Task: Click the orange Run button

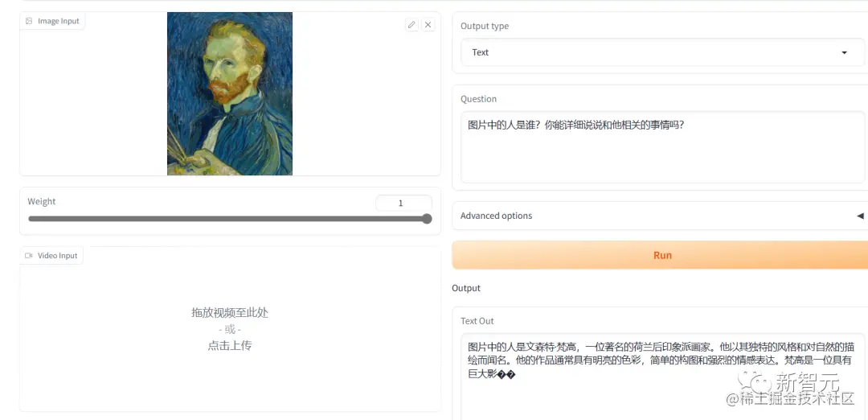Action: point(661,255)
